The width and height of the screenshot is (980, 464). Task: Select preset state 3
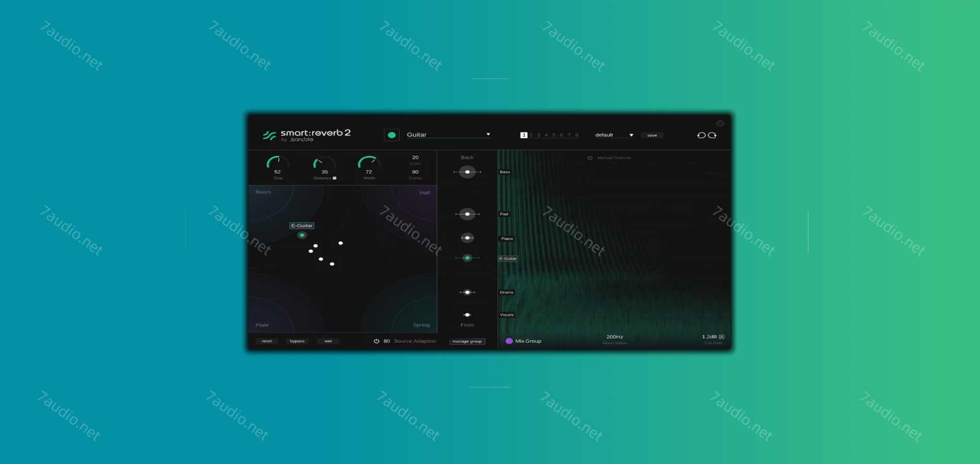point(538,135)
